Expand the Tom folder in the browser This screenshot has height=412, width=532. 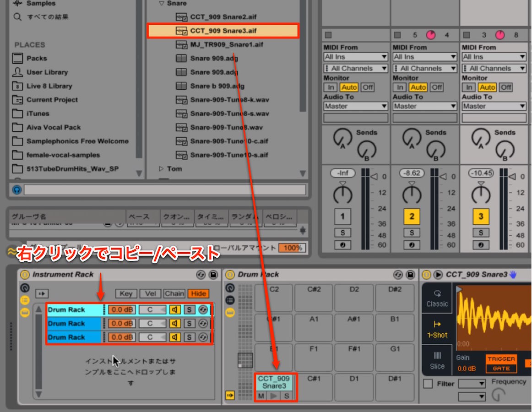161,168
